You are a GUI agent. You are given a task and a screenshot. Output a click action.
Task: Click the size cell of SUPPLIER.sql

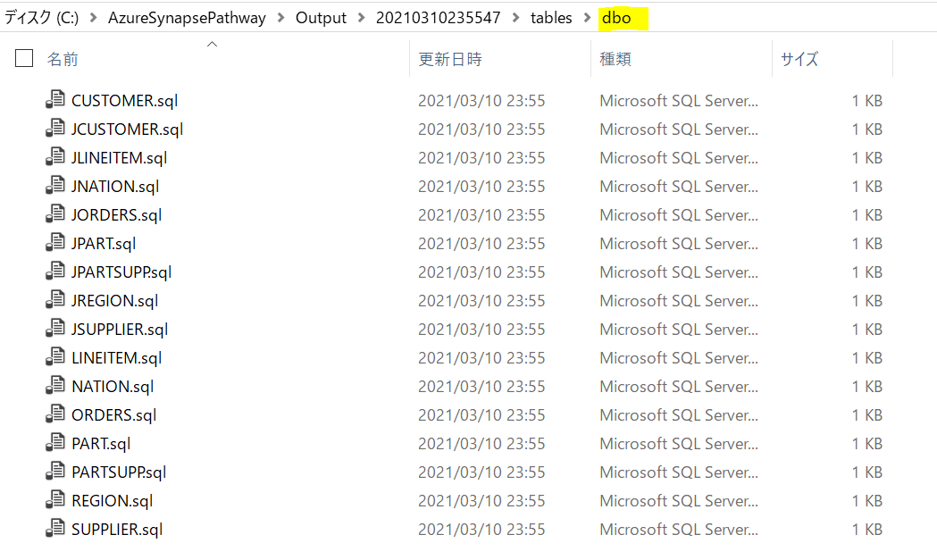click(x=867, y=530)
